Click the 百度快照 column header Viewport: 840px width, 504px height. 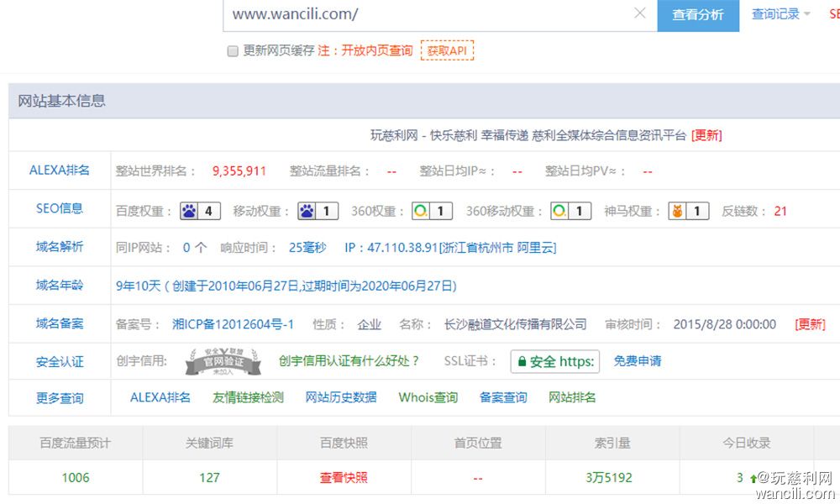pyautogui.click(x=344, y=443)
